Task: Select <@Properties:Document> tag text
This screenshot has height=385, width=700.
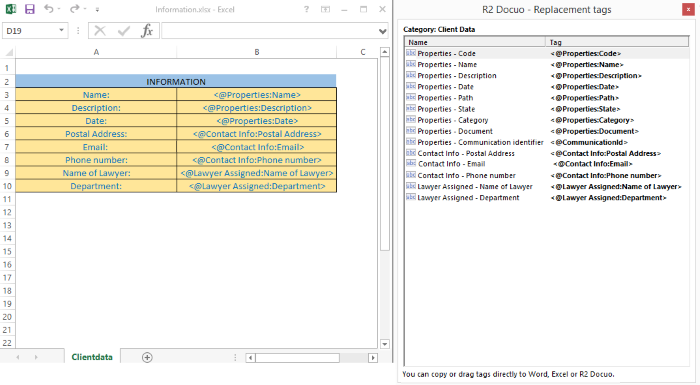Action: [594, 131]
